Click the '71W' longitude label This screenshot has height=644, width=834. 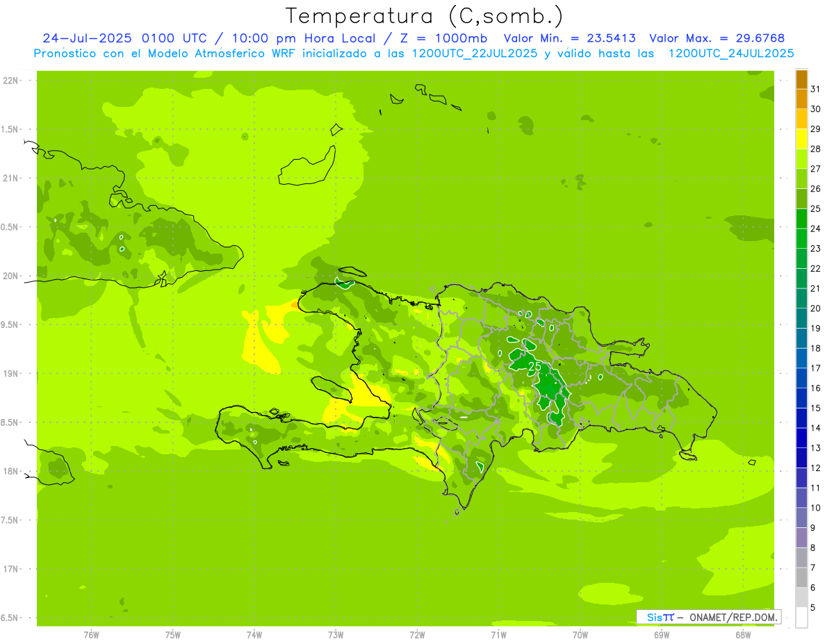pyautogui.click(x=498, y=635)
